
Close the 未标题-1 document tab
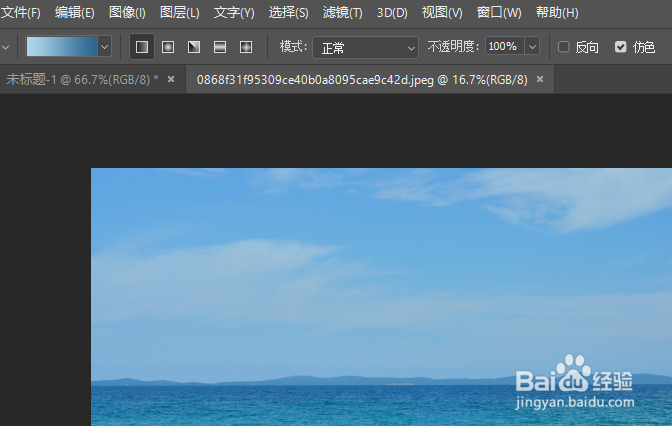171,79
